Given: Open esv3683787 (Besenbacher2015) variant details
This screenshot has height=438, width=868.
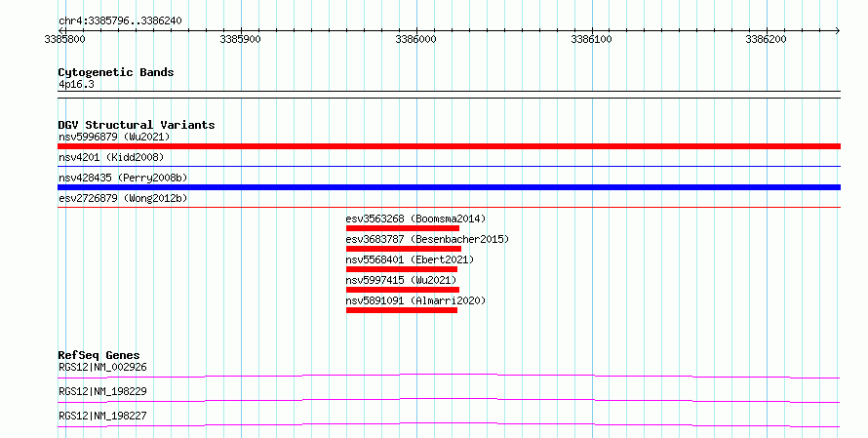Looking at the screenshot, I should tap(427, 239).
